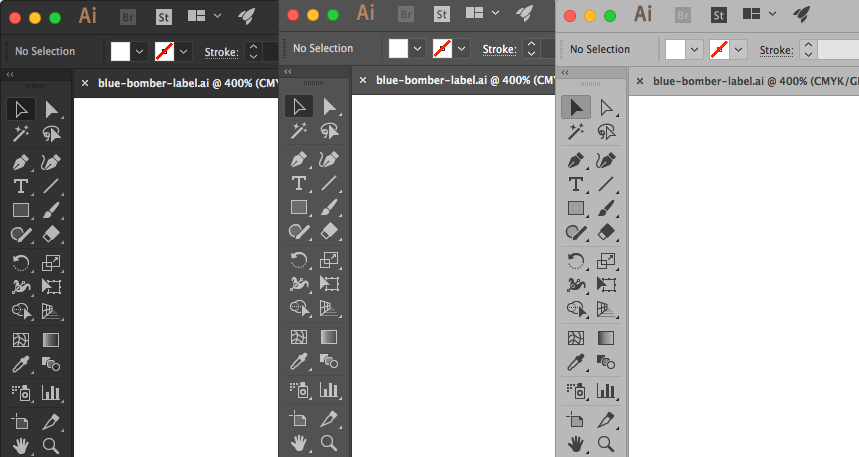The height and width of the screenshot is (457, 859).
Task: Click the none stroke swatch in medium-gray window
Action: pos(443,49)
